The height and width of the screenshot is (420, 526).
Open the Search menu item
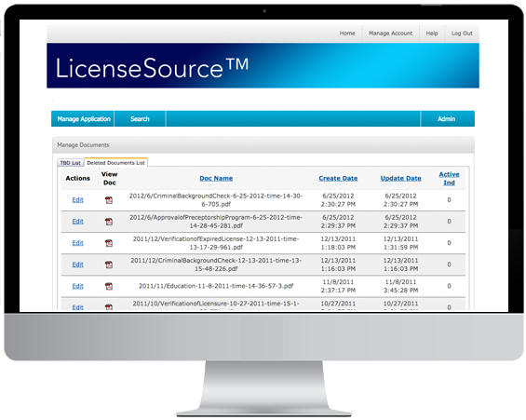pyautogui.click(x=140, y=119)
